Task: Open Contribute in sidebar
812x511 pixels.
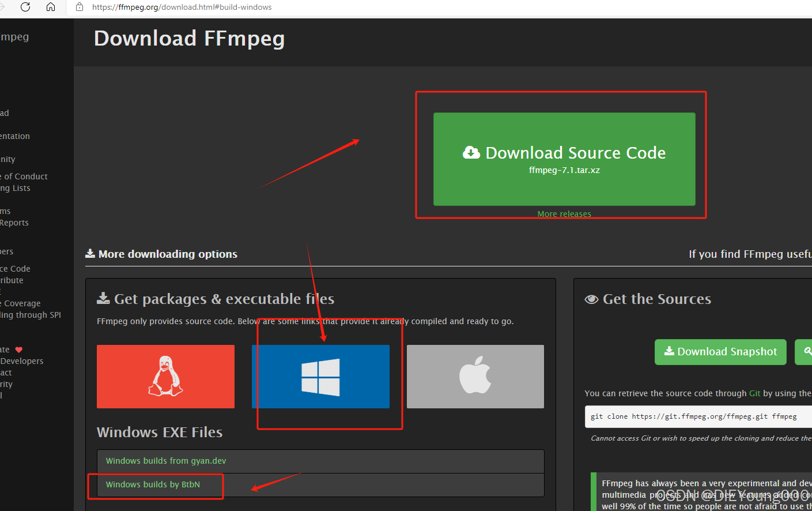Action: [x=12, y=280]
